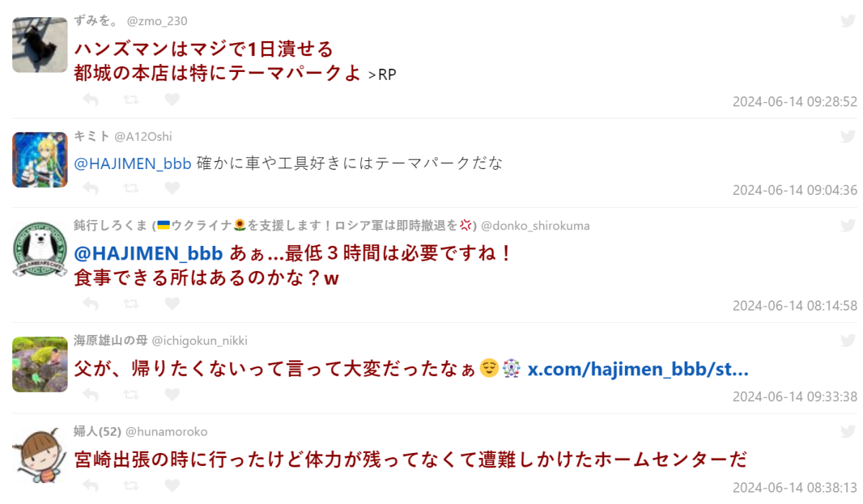Open @HAJIMEN_bbb mention in 鈍行しろくま's tweet
This screenshot has height=504, width=863.
[148, 253]
